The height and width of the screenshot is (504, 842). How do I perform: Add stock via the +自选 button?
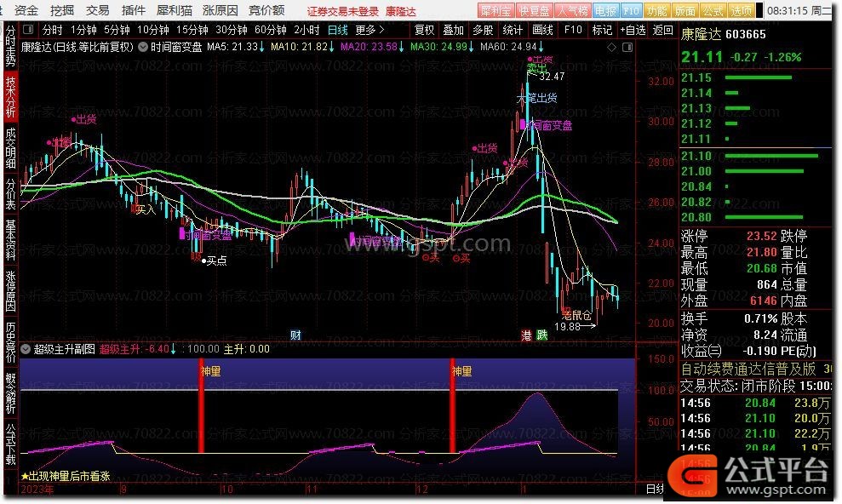tap(633, 30)
